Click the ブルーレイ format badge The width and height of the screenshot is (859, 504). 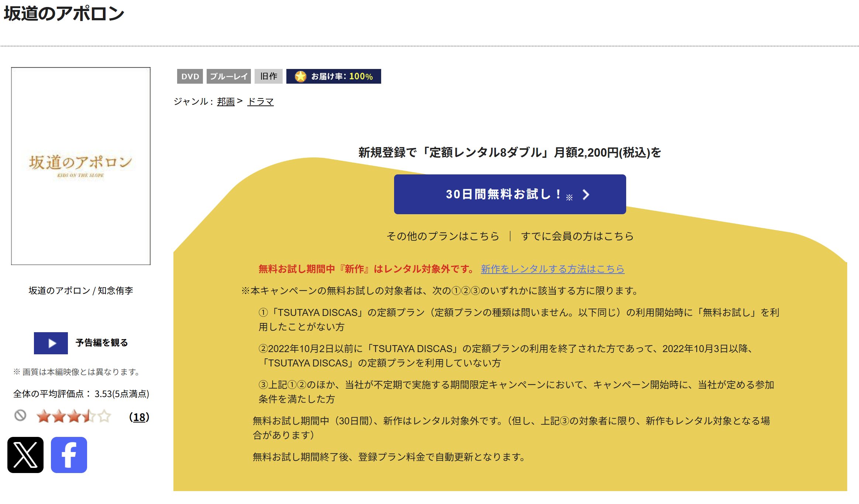coord(229,76)
